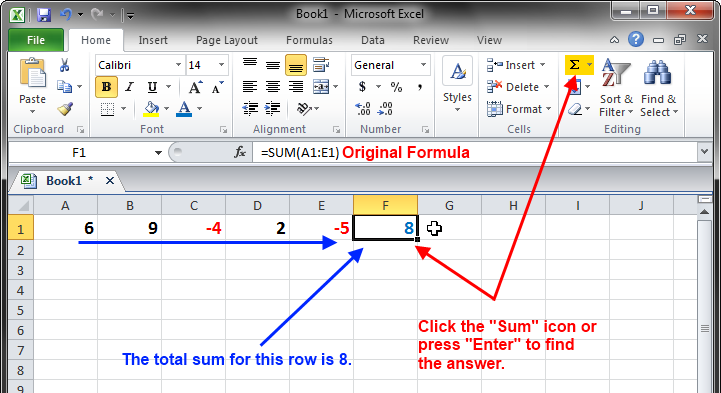Toggle Bold formatting button

(106, 87)
